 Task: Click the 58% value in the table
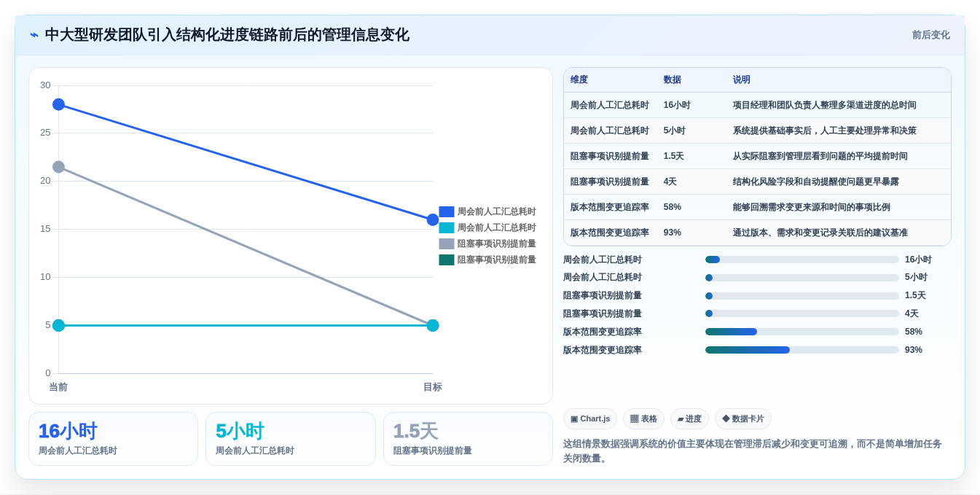673,207
